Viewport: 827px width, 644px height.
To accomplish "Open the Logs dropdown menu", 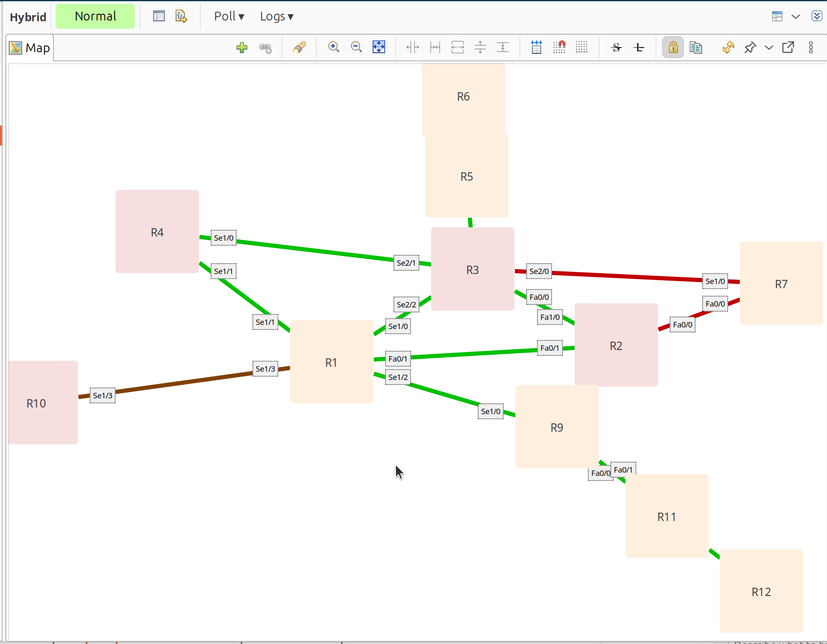I will pyautogui.click(x=276, y=16).
